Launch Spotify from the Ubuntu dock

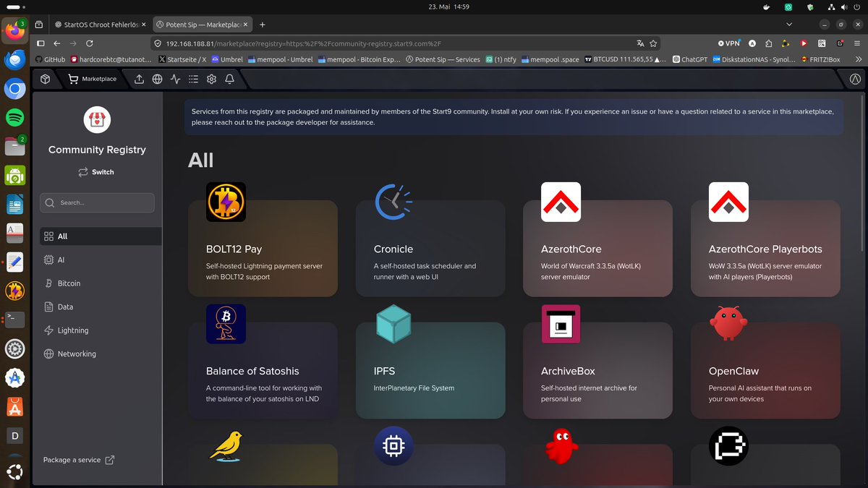[x=15, y=117]
